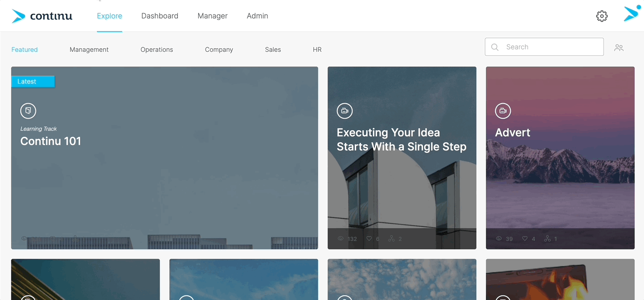This screenshot has width=644, height=300.
Task: Click the share icon on Advert card
Action: tap(548, 239)
